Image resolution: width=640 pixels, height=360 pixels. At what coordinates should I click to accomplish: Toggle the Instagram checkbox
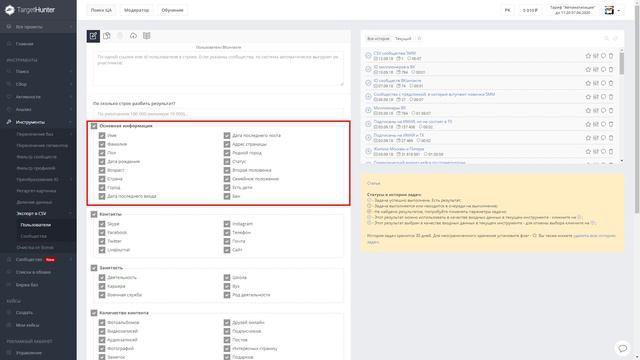[x=227, y=224]
